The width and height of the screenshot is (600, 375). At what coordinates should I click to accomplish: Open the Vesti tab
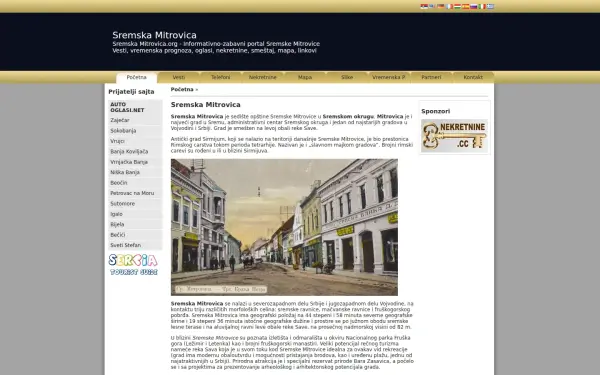click(x=179, y=77)
